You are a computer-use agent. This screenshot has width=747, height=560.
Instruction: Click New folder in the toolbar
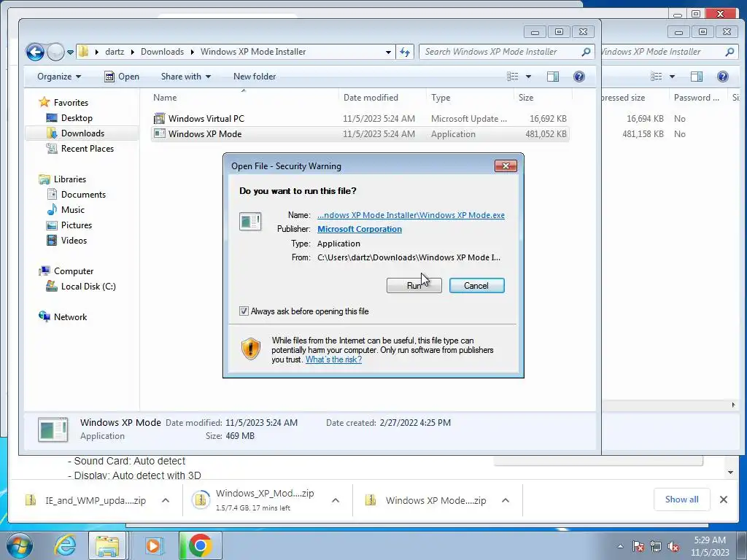click(x=255, y=76)
